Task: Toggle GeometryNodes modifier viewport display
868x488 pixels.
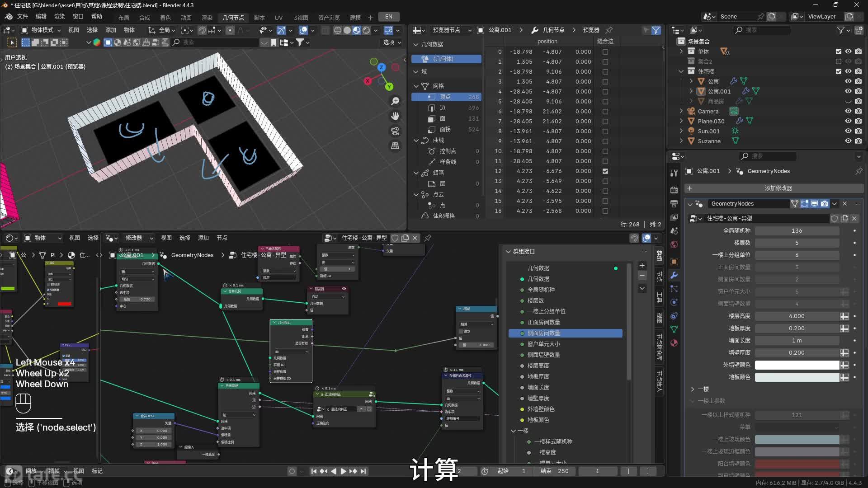Action: click(x=815, y=204)
